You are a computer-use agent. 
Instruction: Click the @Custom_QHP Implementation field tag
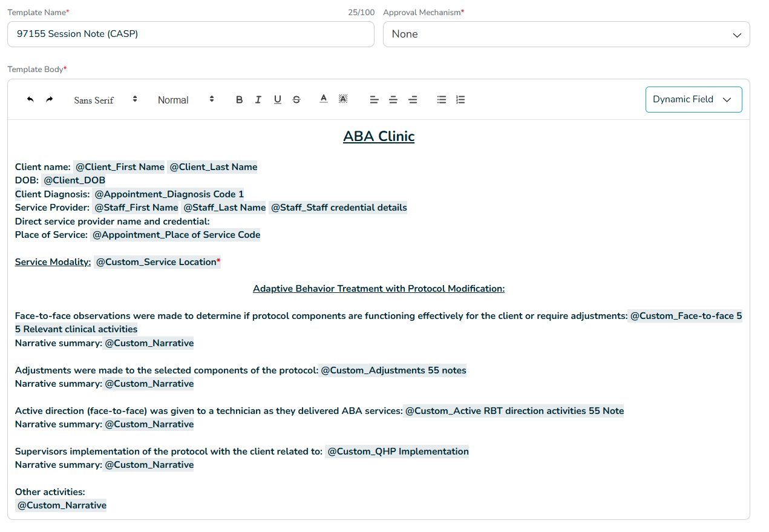coord(398,452)
